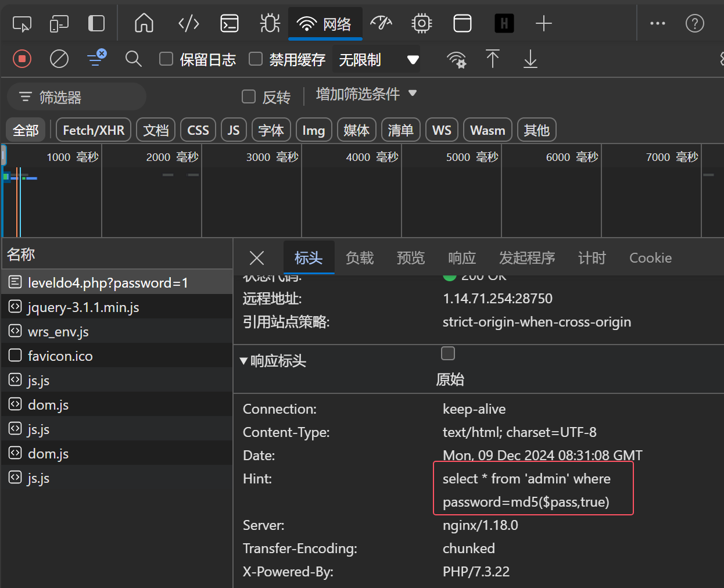The width and height of the screenshot is (724, 588).
Task: Filter by Img requests
Action: [x=314, y=130]
